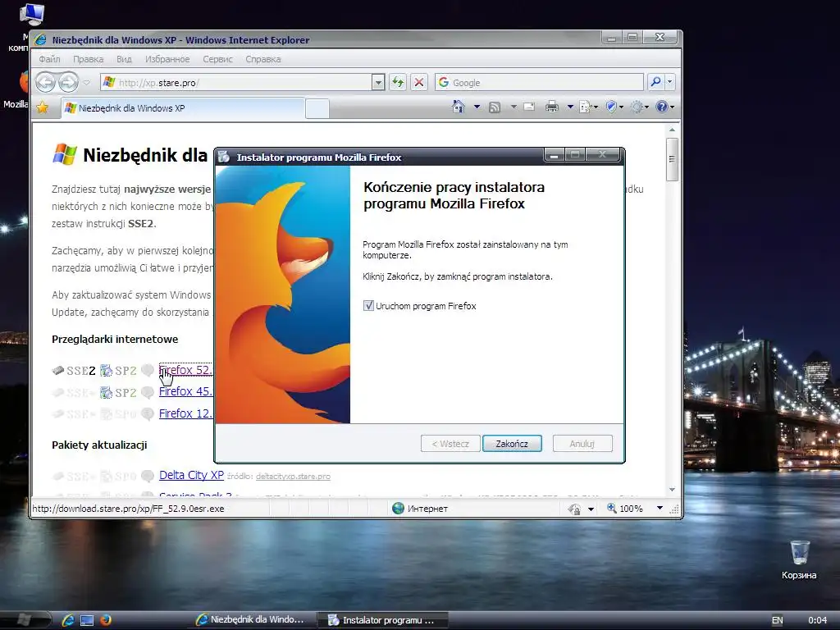Open the Firefox 52 link
Viewport: 840px width, 630px height.
pos(186,370)
